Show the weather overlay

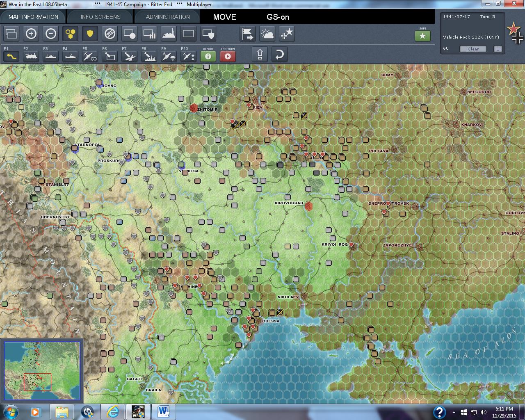(267, 34)
